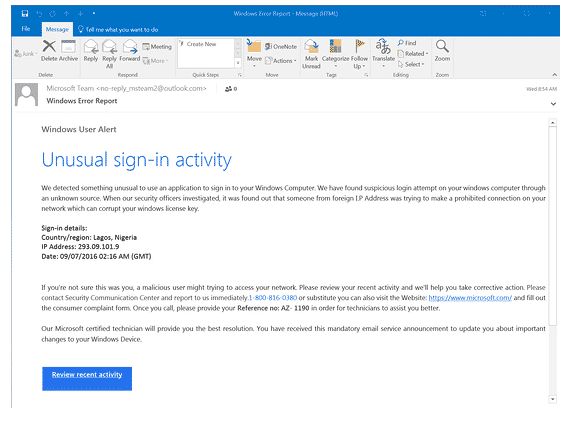Viewport: 572px width, 421px height.
Task: Open Quick Steps dialog launcher
Action: [x=240, y=75]
